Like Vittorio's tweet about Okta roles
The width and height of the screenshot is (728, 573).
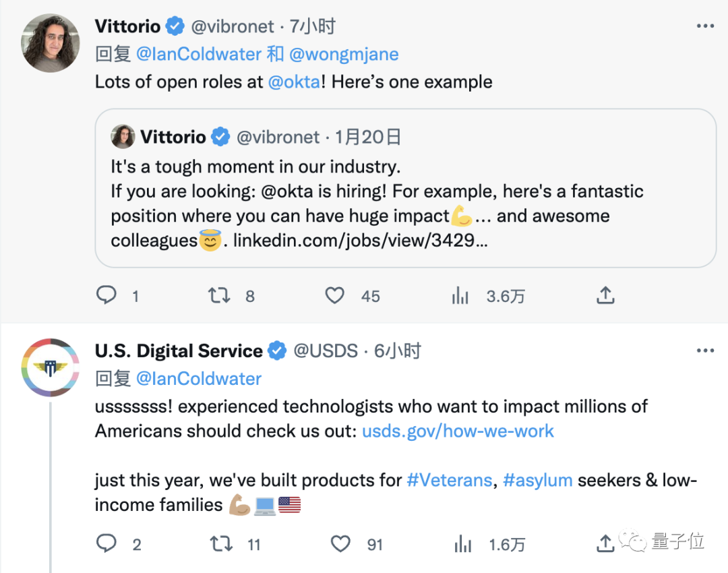tap(335, 295)
